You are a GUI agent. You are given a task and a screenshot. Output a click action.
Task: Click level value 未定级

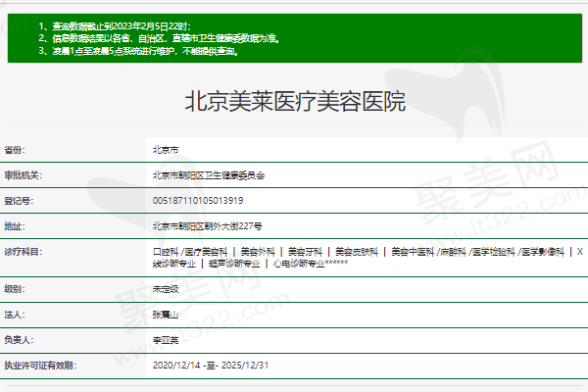[166, 289]
